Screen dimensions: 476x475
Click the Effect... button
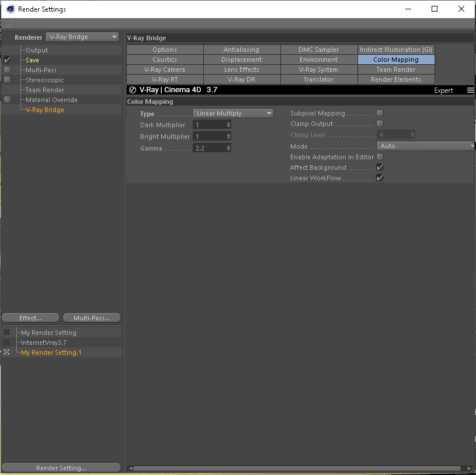[30, 317]
